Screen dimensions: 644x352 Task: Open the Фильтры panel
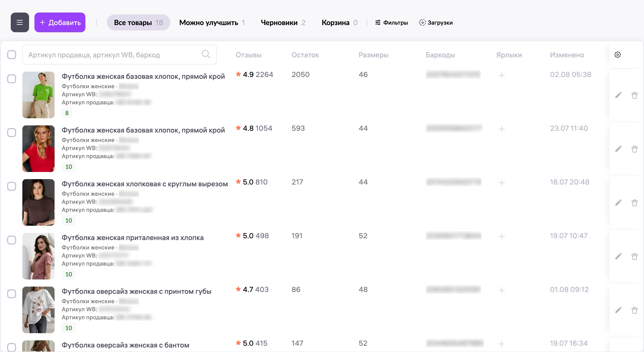pyautogui.click(x=391, y=23)
